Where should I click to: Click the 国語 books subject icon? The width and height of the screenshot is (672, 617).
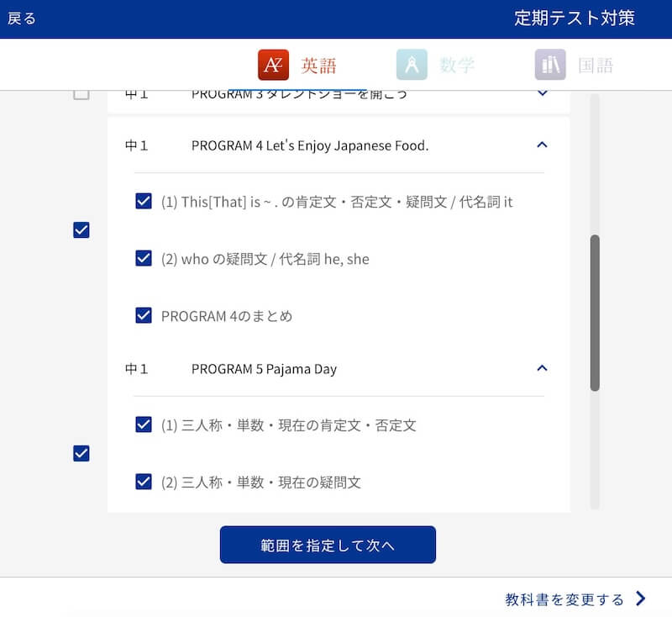550,65
